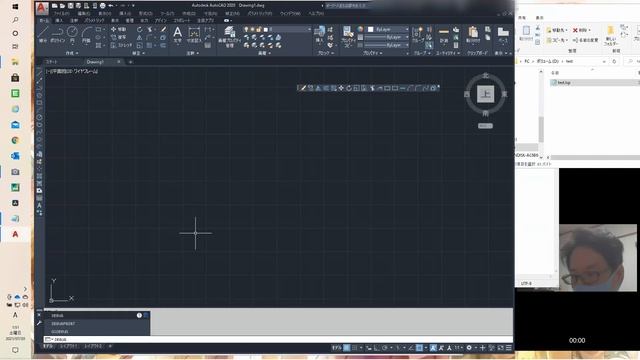Click the new drawing tab plus button
This screenshot has width=640, height=360.
point(131,62)
